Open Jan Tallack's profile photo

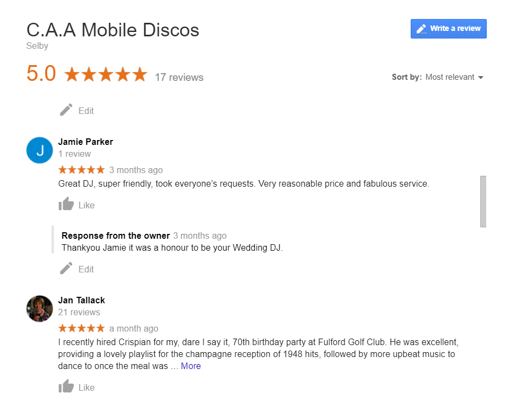point(40,309)
